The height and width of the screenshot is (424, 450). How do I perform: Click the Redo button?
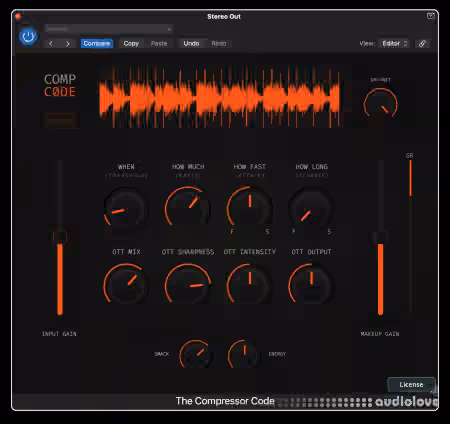pyautogui.click(x=219, y=44)
